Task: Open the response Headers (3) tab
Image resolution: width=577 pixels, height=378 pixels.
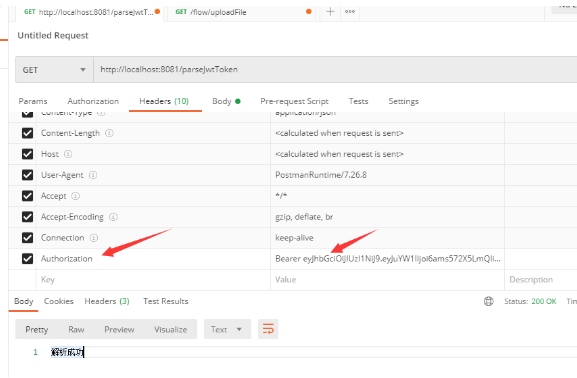Action: [x=107, y=301]
